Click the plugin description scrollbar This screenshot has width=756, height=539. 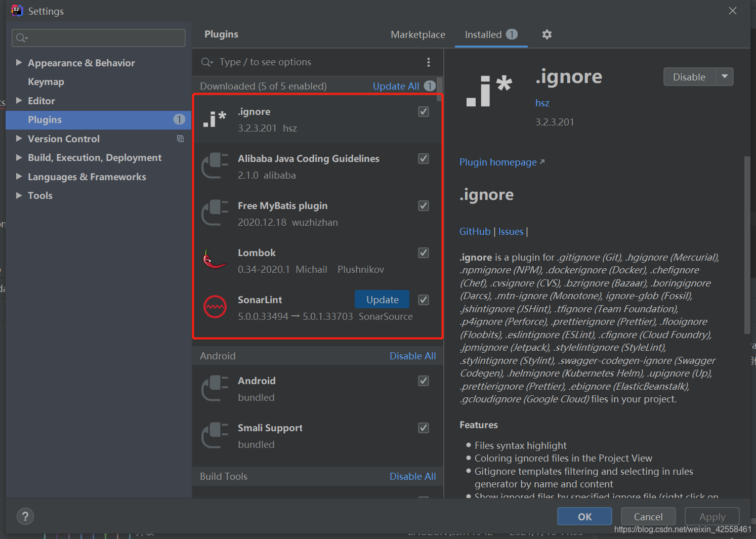(747, 245)
